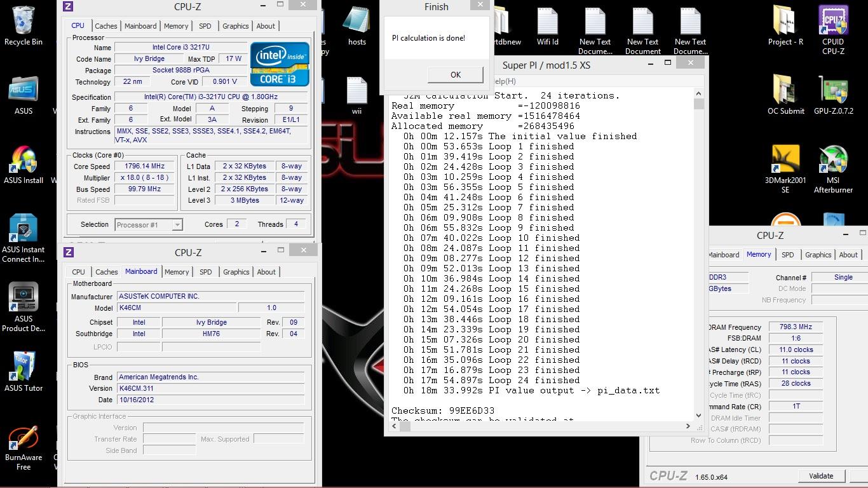Launch ASUS Tutor icon

24,372
